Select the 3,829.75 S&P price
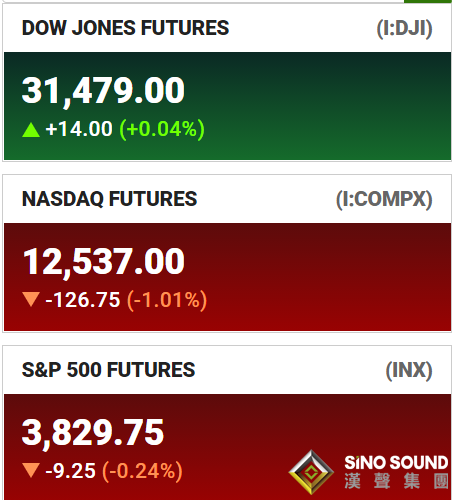453x500 pixels. point(93,433)
